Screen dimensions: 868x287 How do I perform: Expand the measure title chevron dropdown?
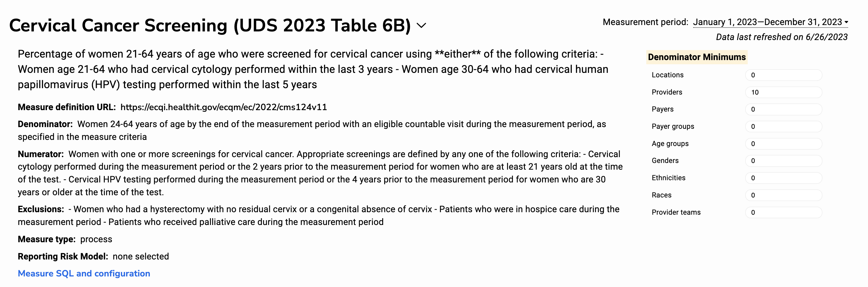pyautogui.click(x=421, y=25)
